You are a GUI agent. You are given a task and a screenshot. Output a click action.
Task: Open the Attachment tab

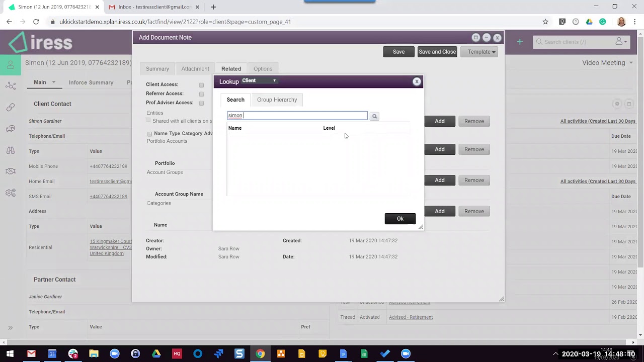click(x=195, y=69)
